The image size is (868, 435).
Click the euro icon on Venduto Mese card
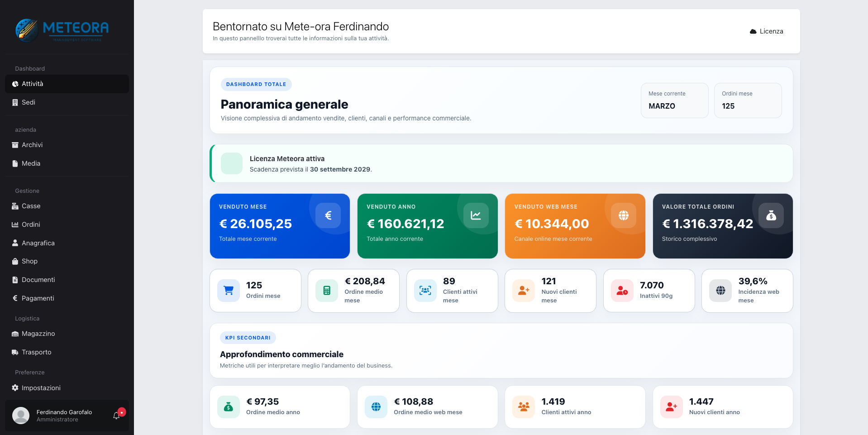pyautogui.click(x=328, y=215)
